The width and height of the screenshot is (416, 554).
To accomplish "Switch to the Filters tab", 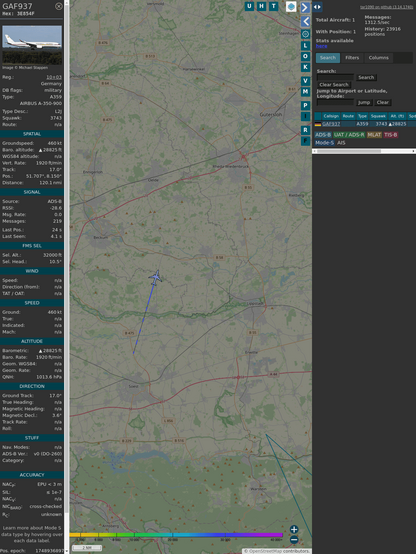I will coord(352,58).
